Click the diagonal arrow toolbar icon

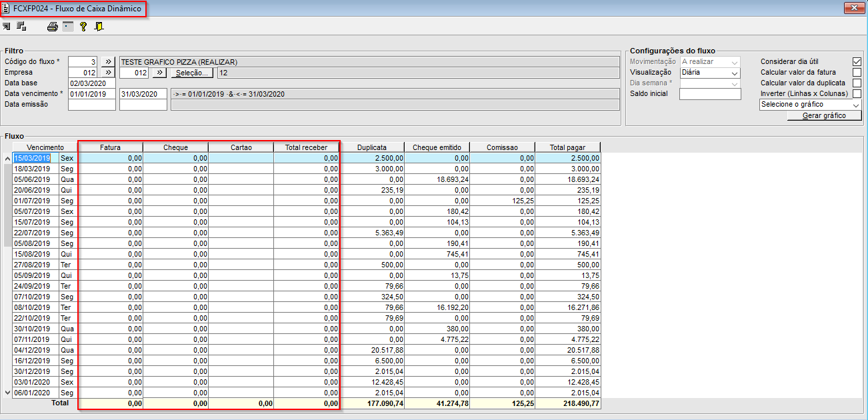(x=7, y=27)
